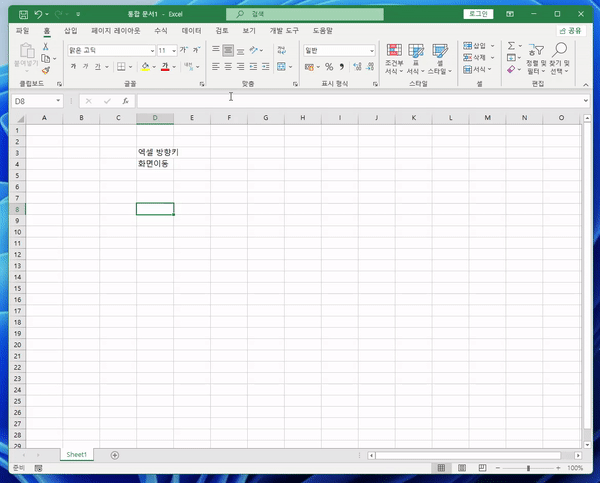Switch to the 페이지 레이아웃 tab
The image size is (600, 483).
coord(116,31)
